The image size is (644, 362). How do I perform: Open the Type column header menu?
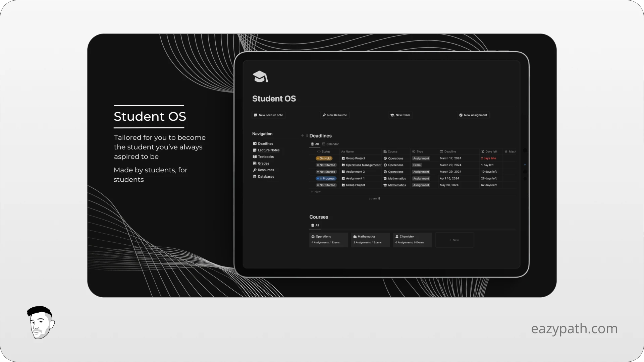click(x=418, y=152)
